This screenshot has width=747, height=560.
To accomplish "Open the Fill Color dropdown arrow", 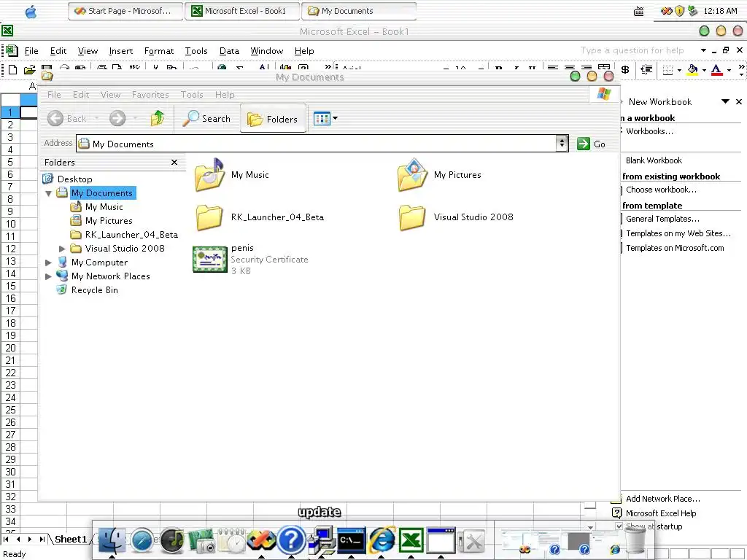I will click(x=704, y=71).
